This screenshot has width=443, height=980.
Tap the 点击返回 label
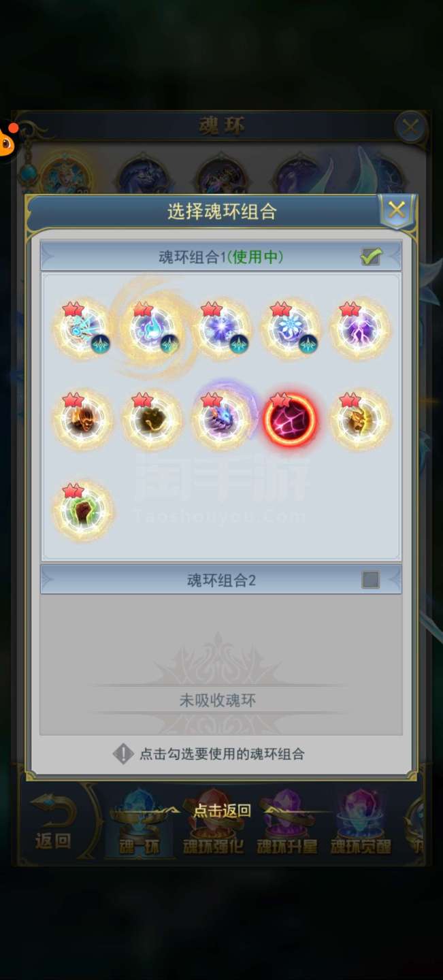(x=222, y=811)
